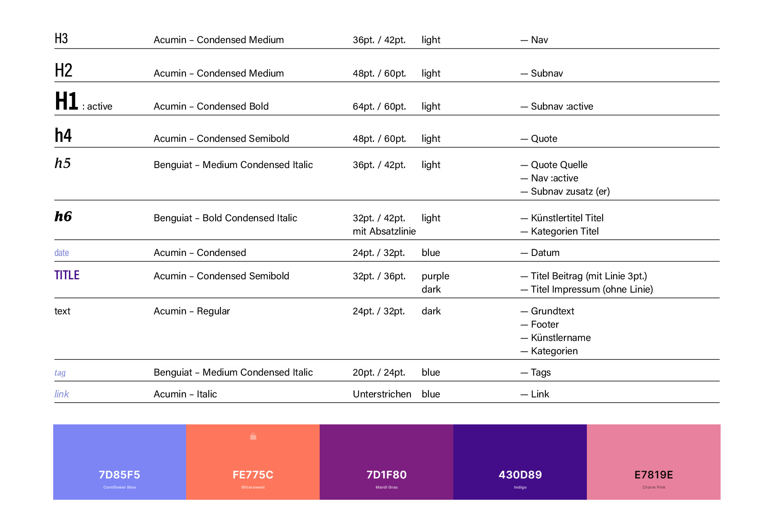Click the 'Subnav :active' usage entry
The width and height of the screenshot is (774, 532).
click(x=562, y=106)
